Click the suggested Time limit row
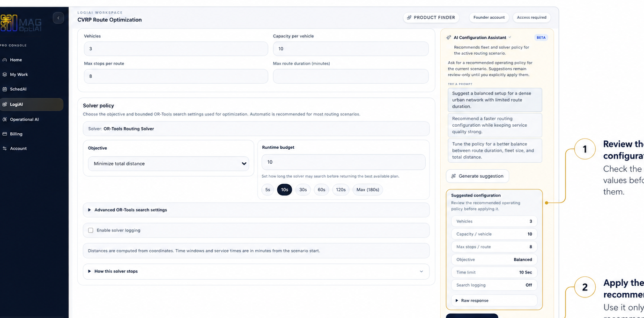Viewport: 644px width, 318px height. 494,272
